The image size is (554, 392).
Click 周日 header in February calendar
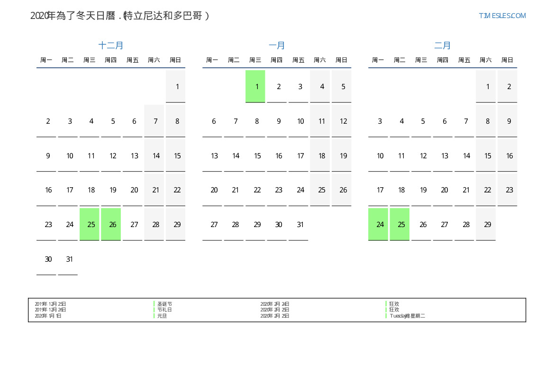[x=507, y=60]
